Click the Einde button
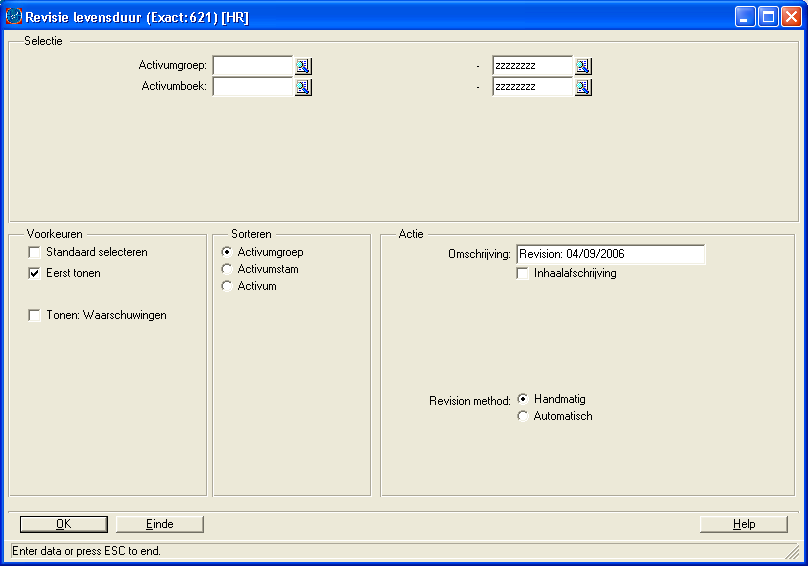Viewport: 808px width, 566px height. (x=160, y=524)
